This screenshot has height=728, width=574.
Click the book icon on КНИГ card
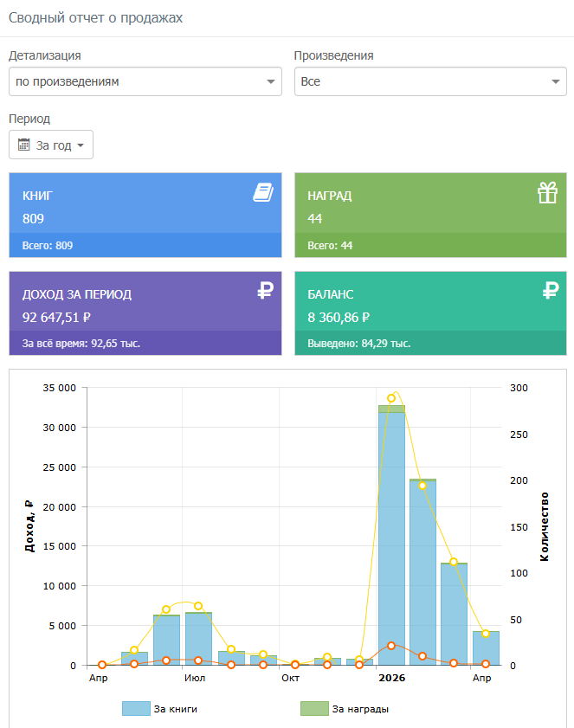point(263,192)
